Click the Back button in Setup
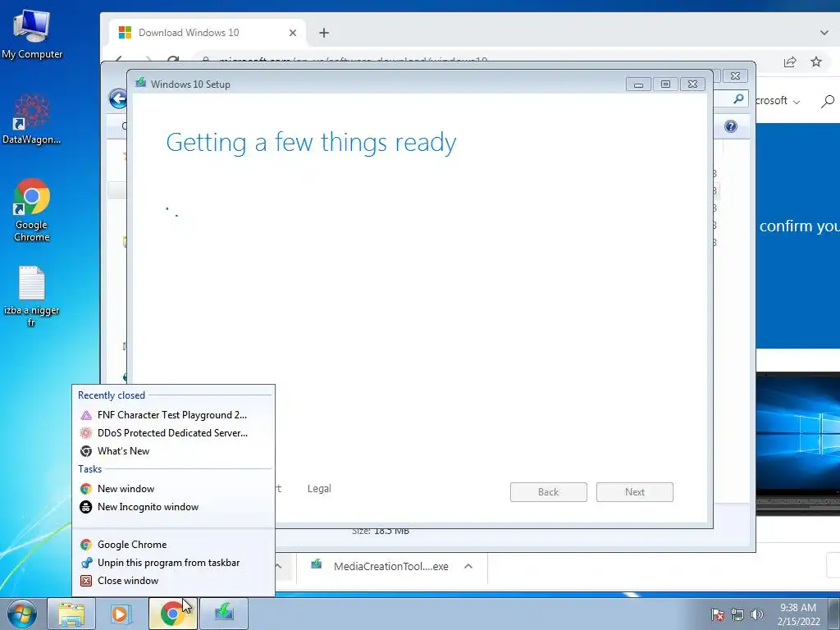 549,492
